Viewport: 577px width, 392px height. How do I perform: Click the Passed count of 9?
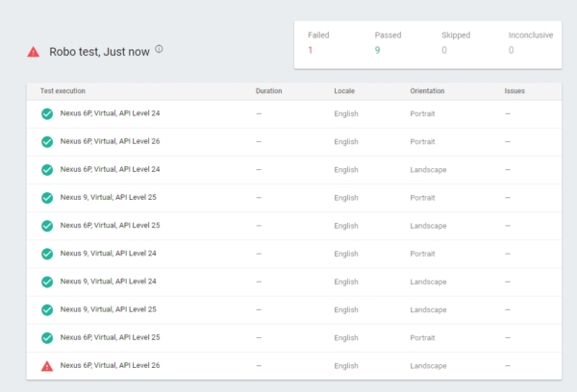click(x=377, y=50)
